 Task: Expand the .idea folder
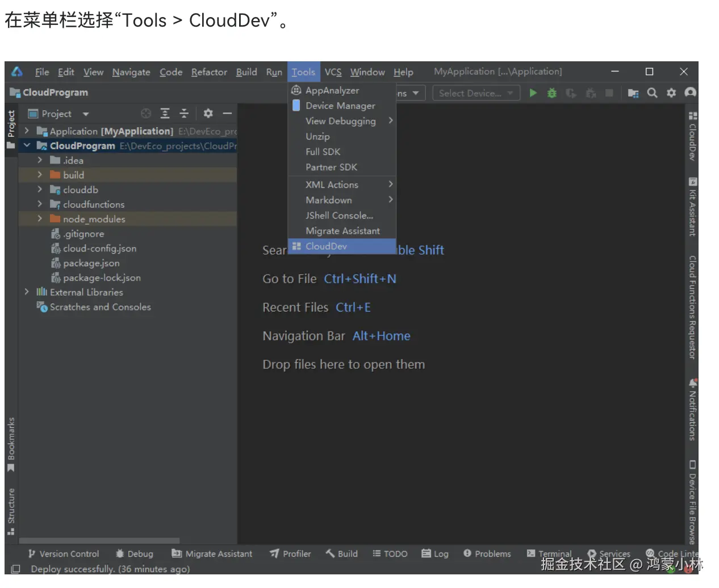[40, 160]
